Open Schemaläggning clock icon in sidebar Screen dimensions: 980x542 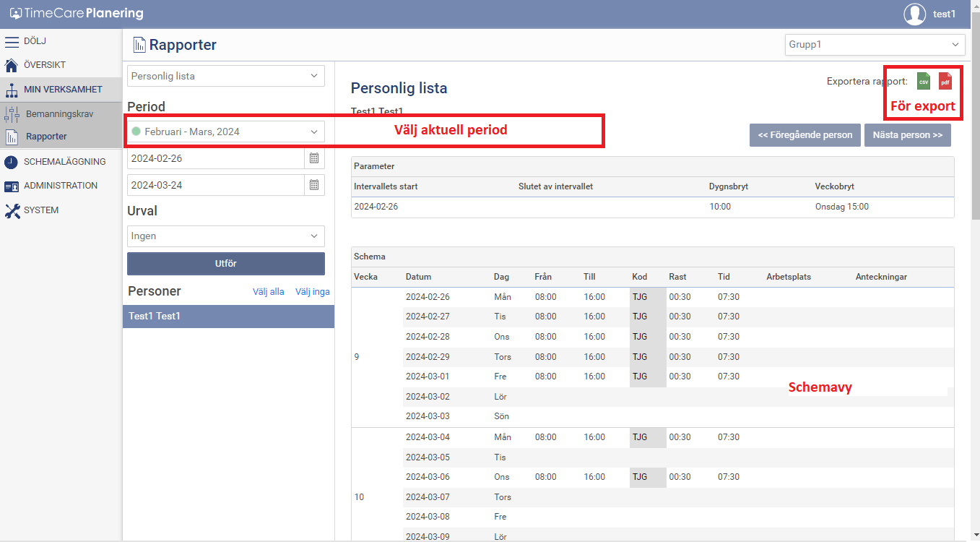click(12, 162)
